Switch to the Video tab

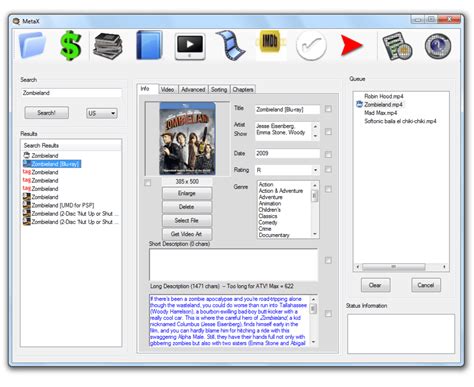click(x=167, y=89)
